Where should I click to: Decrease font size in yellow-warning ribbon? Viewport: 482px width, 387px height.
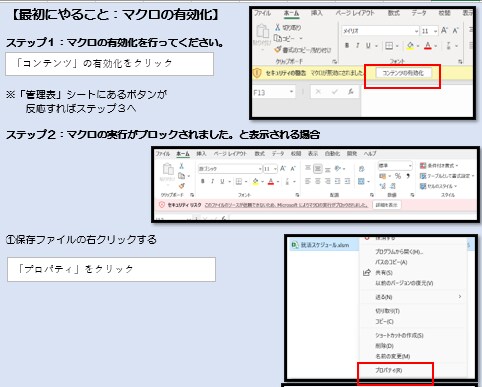455,31
